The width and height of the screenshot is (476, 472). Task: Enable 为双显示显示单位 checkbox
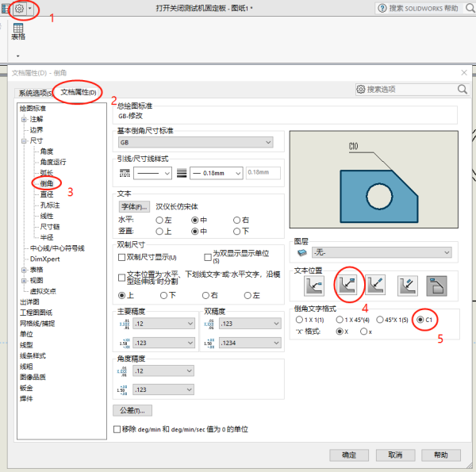(x=208, y=257)
